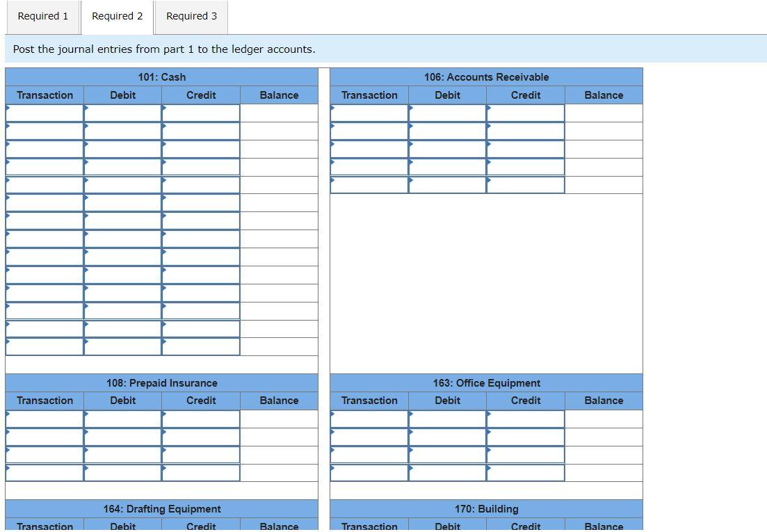Open last Transaction dropdown in Prepaid Insurance ledger

(x=45, y=473)
